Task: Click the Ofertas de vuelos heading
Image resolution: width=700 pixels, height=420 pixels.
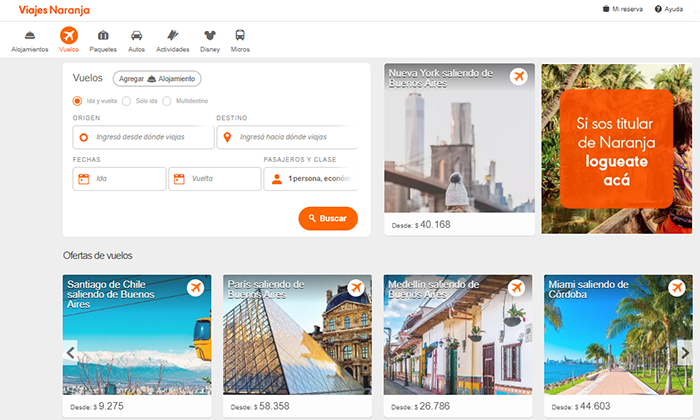Action: click(98, 256)
